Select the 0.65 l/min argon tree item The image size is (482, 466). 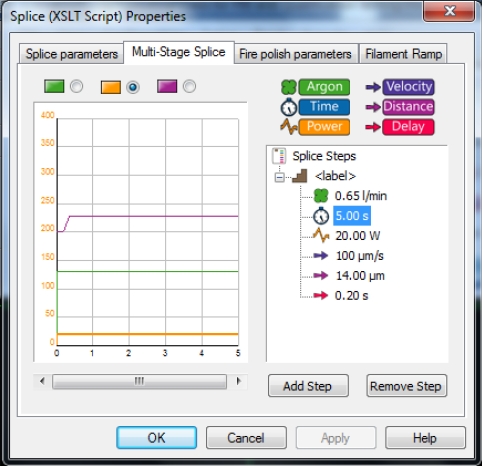click(361, 196)
